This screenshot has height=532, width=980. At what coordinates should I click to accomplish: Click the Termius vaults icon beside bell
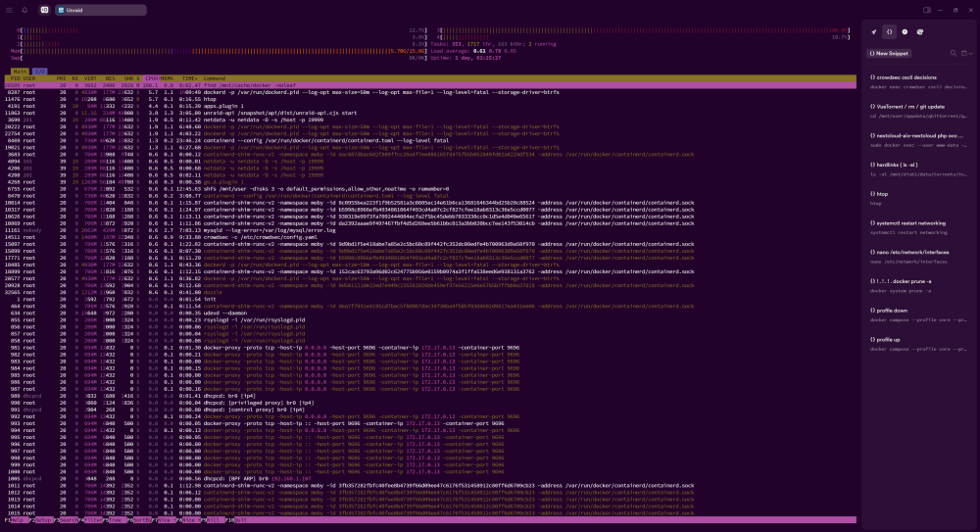(x=44, y=10)
